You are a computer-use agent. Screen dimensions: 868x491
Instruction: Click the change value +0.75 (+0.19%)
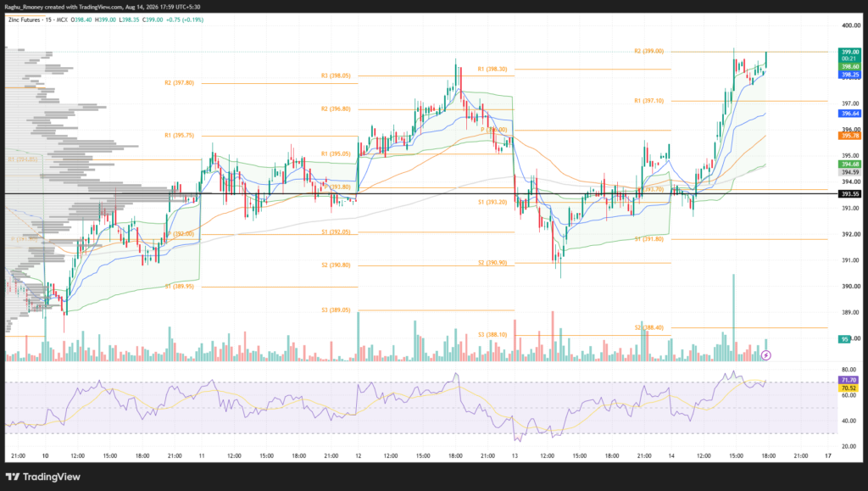[185, 20]
